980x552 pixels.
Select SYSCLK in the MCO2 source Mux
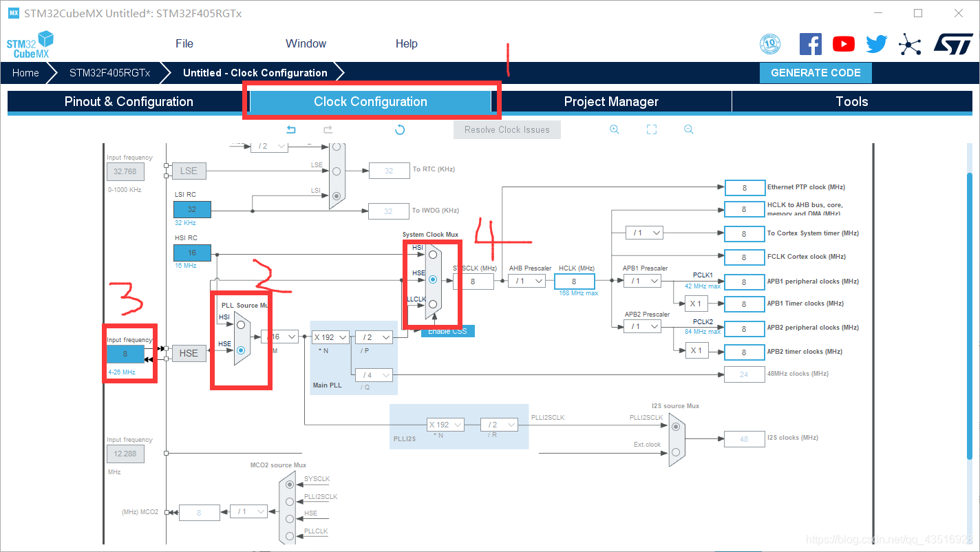tap(290, 485)
